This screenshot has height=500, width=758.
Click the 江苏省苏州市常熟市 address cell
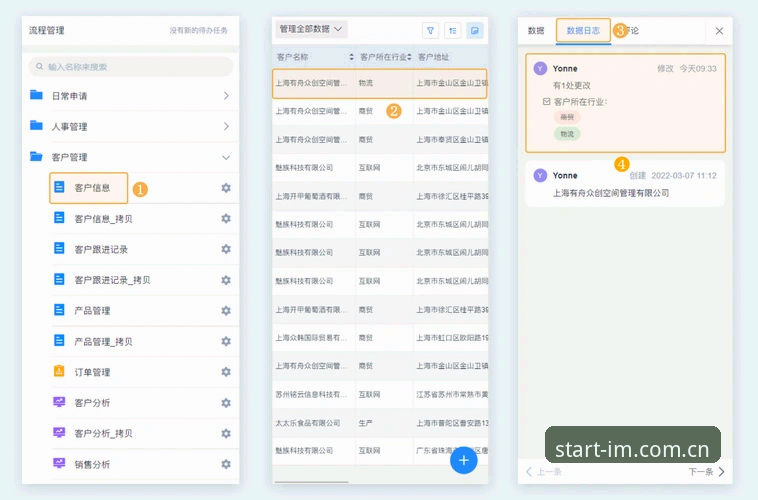click(452, 395)
